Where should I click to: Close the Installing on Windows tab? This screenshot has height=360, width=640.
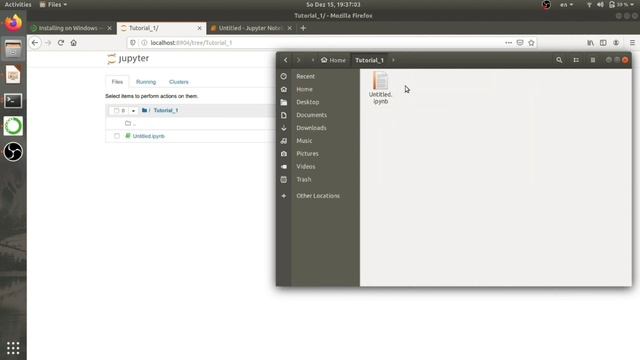click(109, 28)
